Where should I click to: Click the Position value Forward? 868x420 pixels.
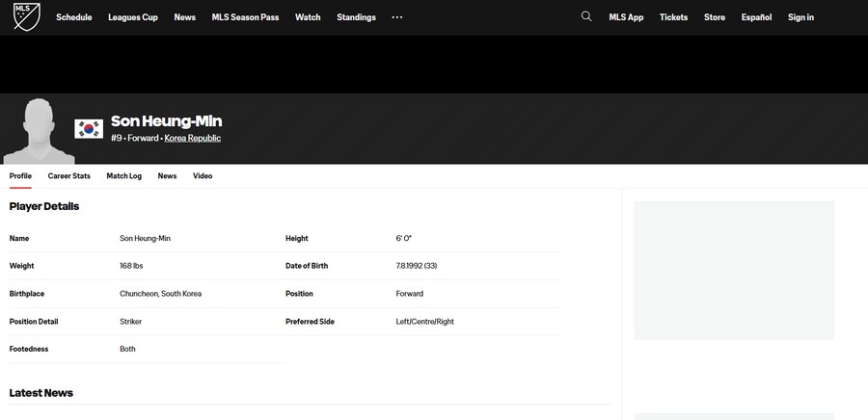410,294
